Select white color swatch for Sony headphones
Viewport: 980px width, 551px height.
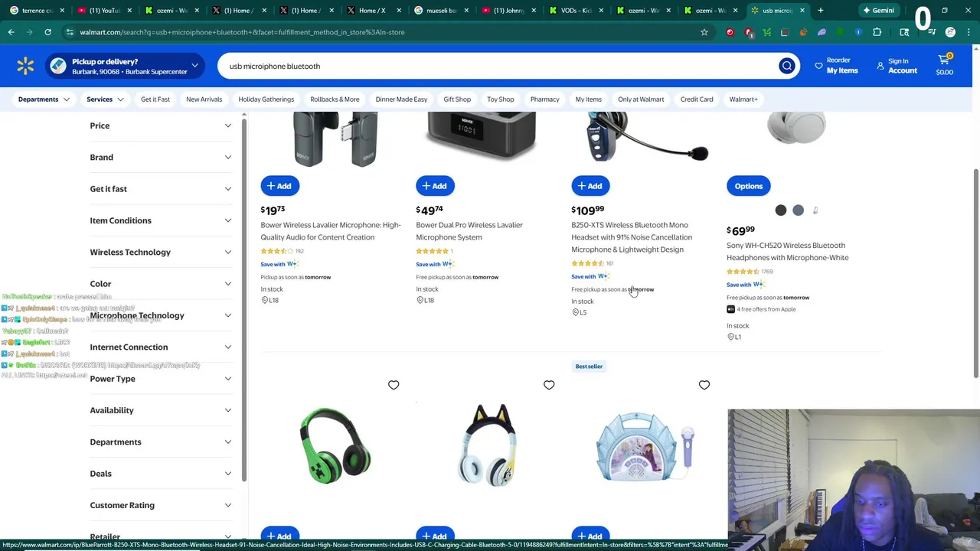point(815,210)
